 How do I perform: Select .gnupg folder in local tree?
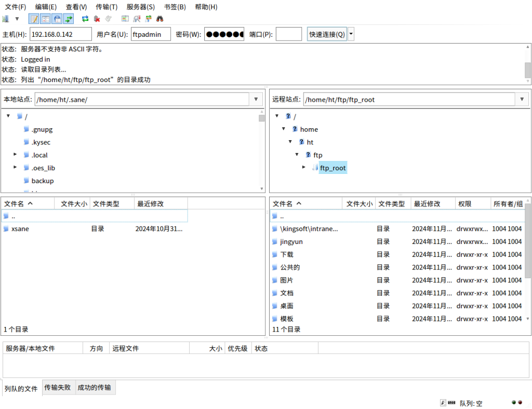[x=42, y=129]
